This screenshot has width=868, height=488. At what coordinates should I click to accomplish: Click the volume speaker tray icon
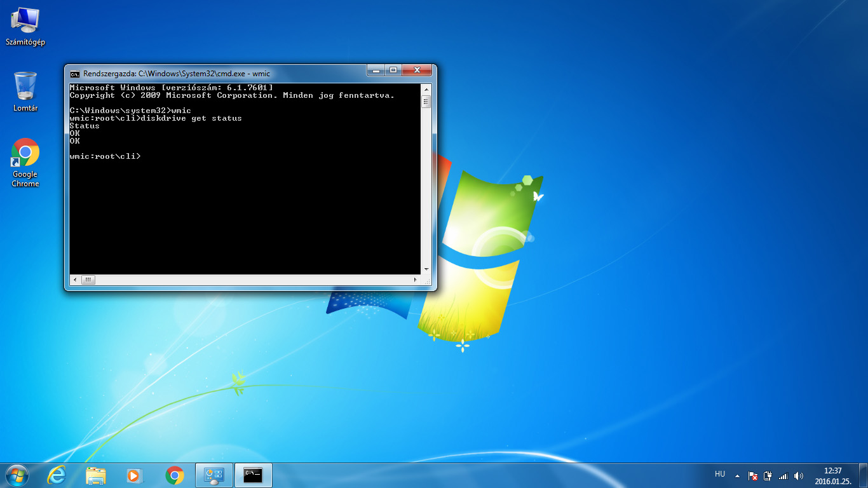pyautogui.click(x=799, y=476)
